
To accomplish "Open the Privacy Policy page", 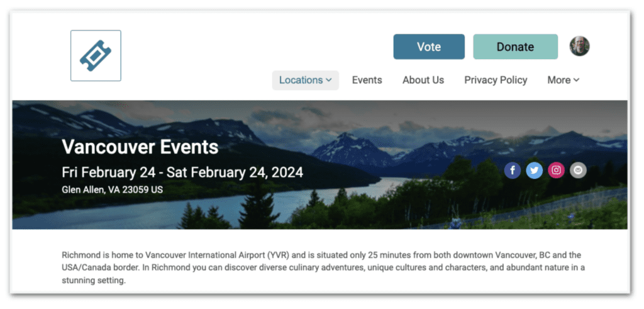I will [496, 80].
